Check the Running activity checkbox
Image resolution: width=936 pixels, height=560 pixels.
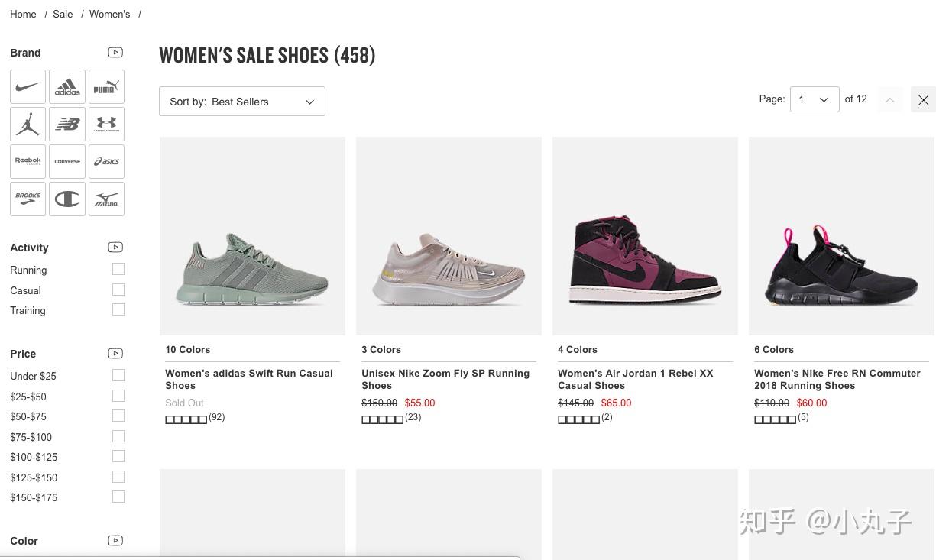click(118, 269)
